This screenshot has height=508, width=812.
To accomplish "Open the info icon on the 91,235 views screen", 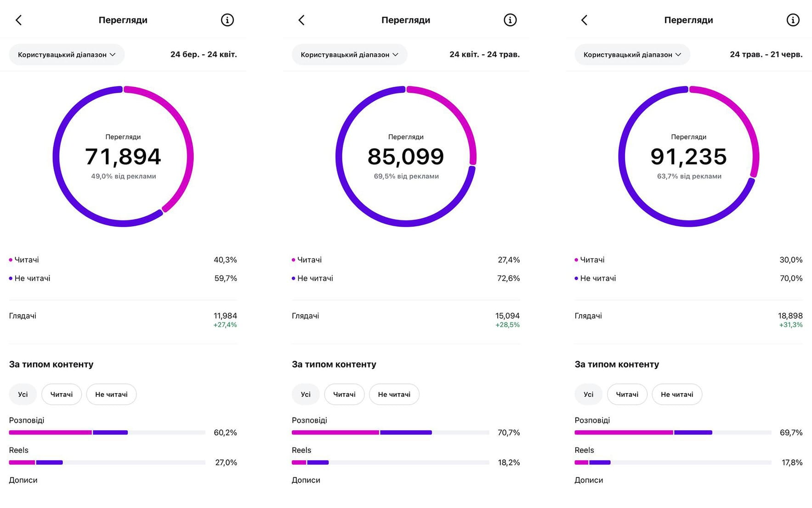I will pyautogui.click(x=793, y=20).
